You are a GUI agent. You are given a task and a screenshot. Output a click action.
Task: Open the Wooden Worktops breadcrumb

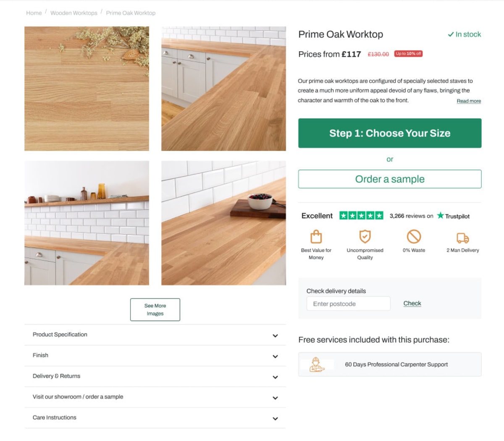coord(74,13)
